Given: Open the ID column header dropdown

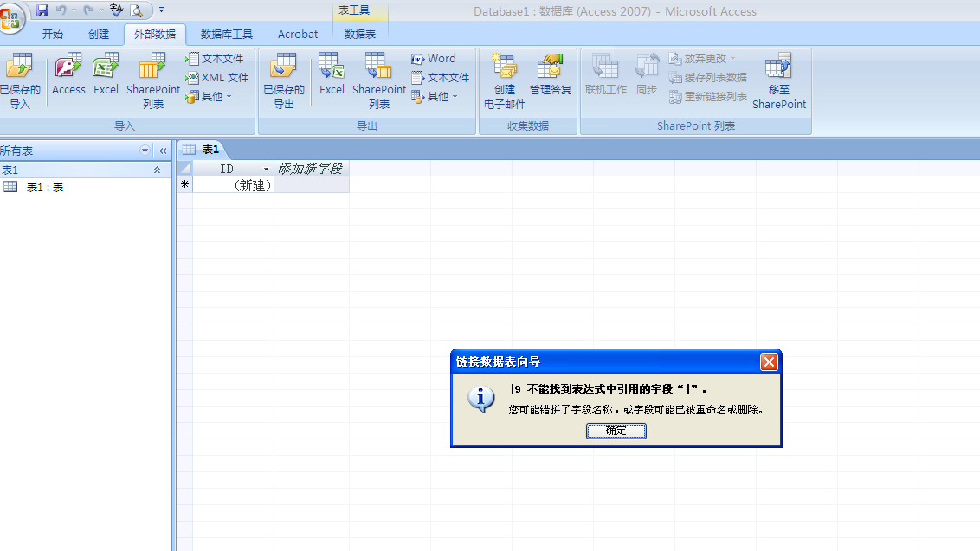Looking at the screenshot, I should click(x=266, y=169).
